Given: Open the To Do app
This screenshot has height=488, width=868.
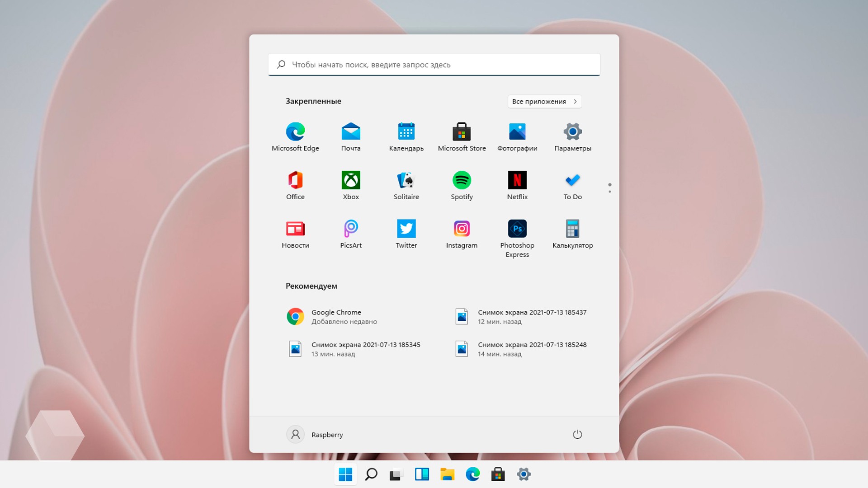Looking at the screenshot, I should click(572, 186).
